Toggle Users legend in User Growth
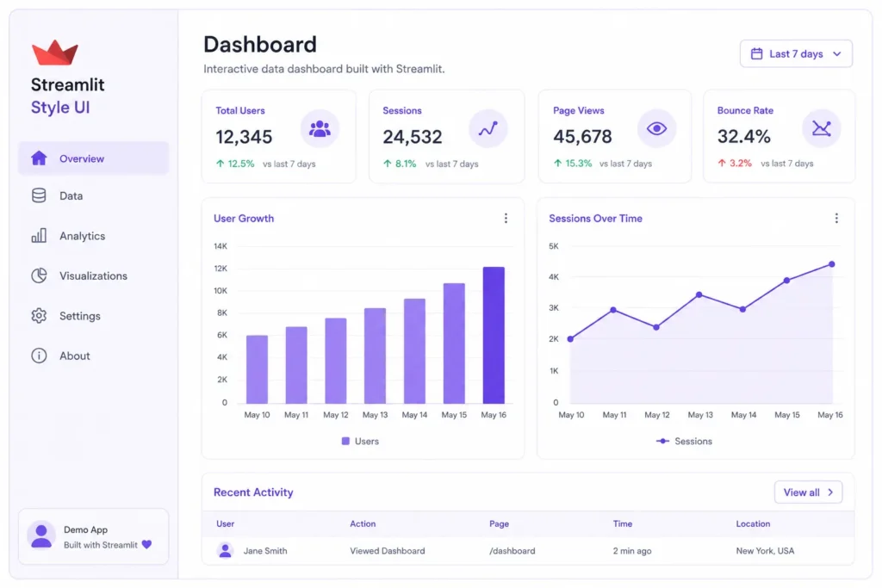 tap(360, 442)
